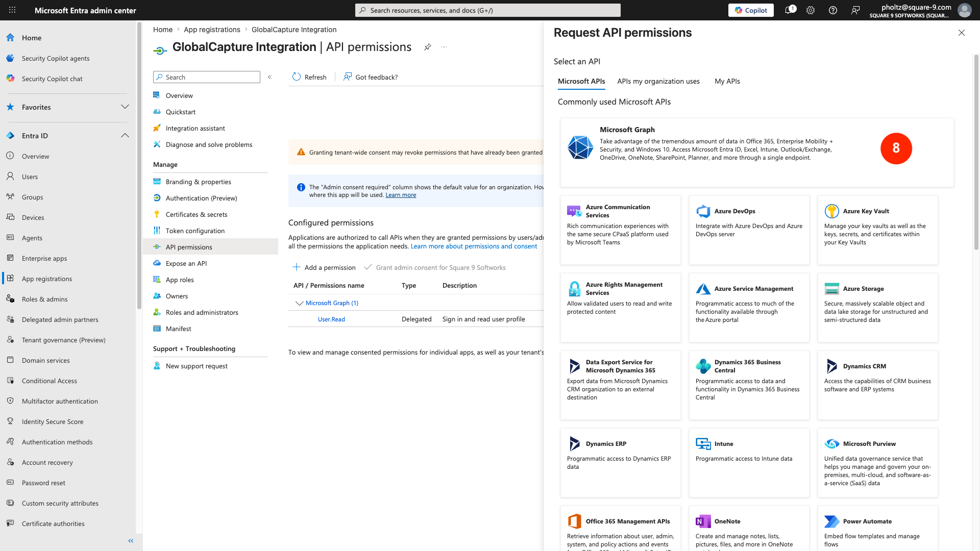Click the app menu Search field
Image resolution: width=980 pixels, height=551 pixels.
tap(207, 77)
